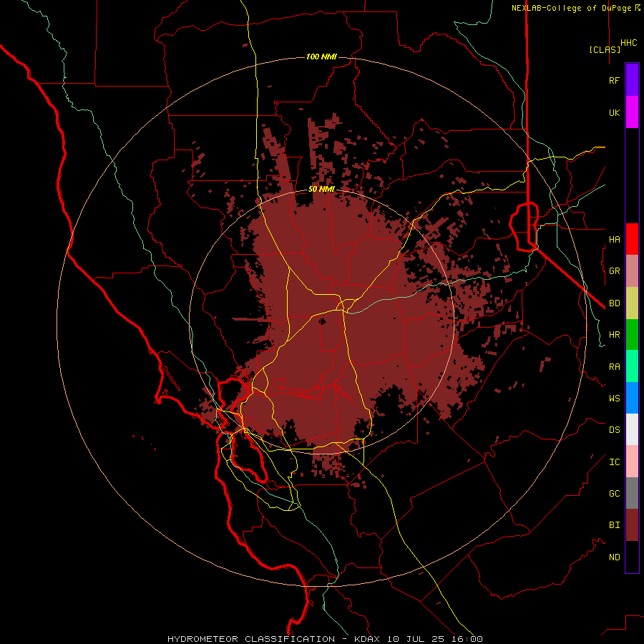The height and width of the screenshot is (644, 644).
Task: Click the blue WS legend color swatch
Action: 632,398
